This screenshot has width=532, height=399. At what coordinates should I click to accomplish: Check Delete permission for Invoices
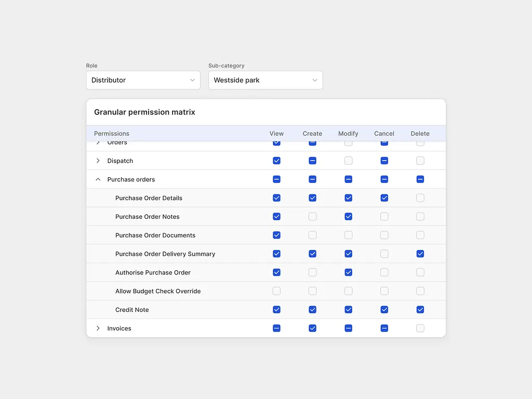(420, 328)
